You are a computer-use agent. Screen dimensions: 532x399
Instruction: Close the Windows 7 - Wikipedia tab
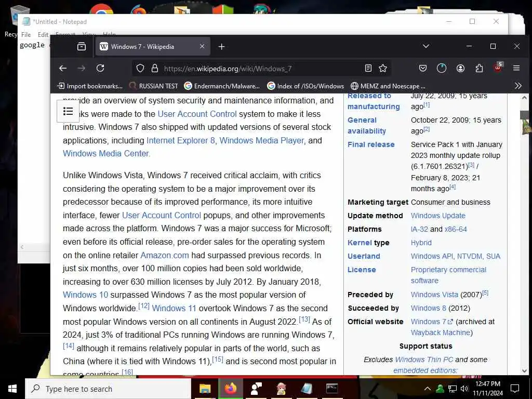(202, 46)
